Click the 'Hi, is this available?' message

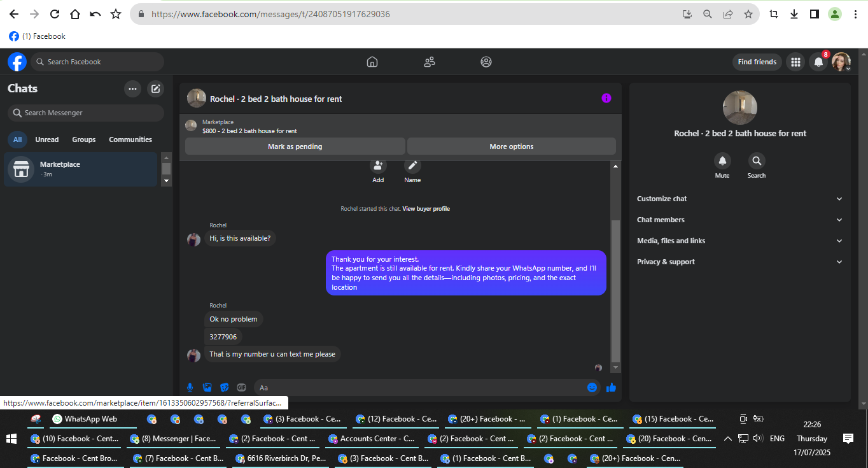240,238
